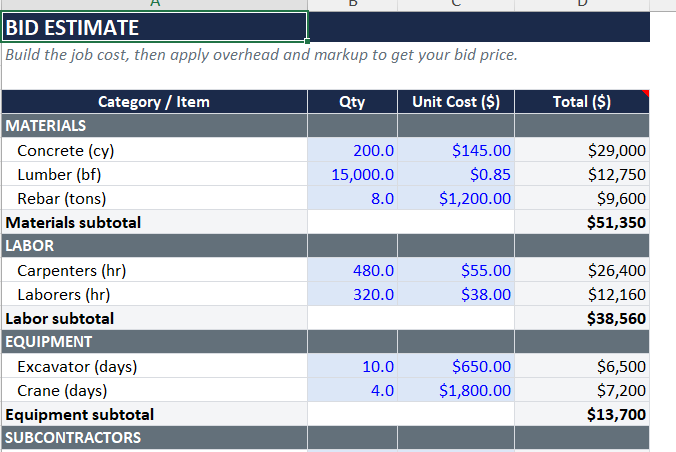676x452 pixels.
Task: Select the Concrete total $29,000 cell
Action: 582,150
